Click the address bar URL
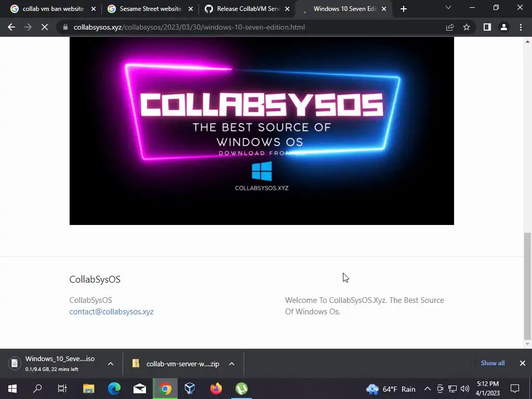532x399 pixels. (x=189, y=27)
